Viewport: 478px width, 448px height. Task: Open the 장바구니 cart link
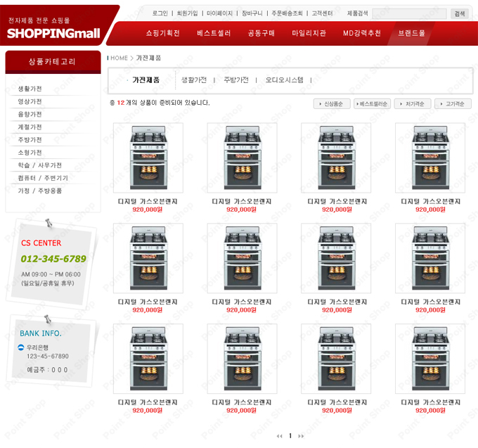[252, 13]
